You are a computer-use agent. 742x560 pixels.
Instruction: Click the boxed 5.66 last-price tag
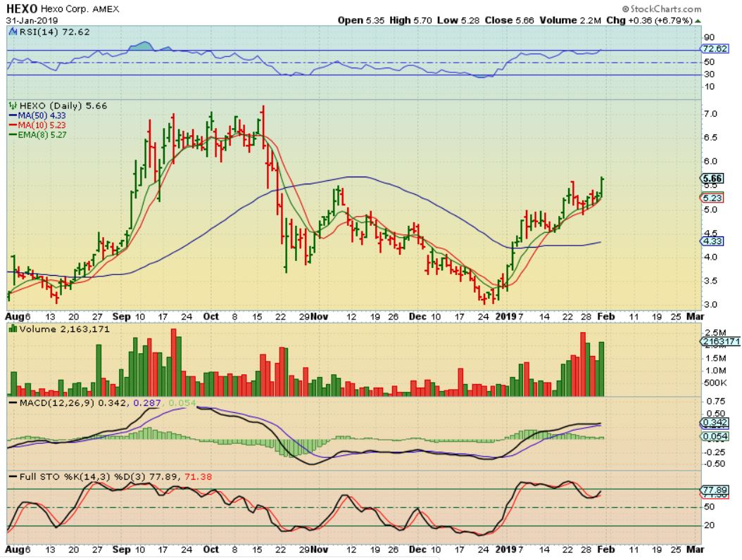click(x=712, y=178)
